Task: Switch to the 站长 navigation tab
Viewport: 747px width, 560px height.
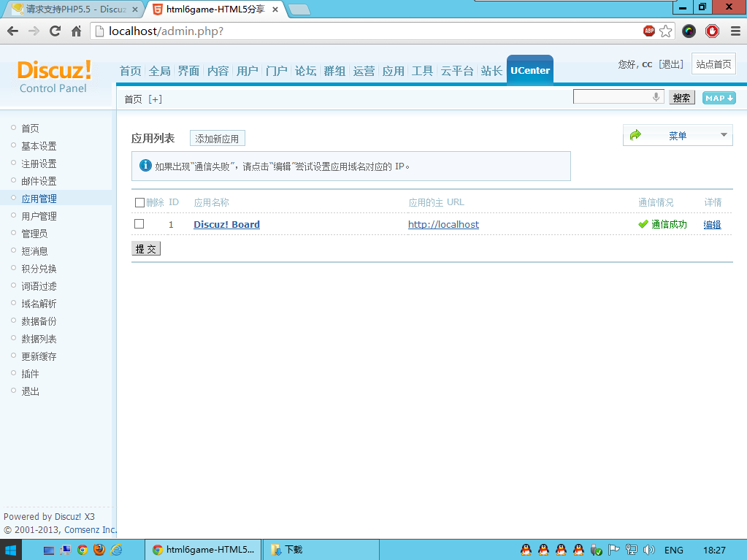Action: (491, 71)
